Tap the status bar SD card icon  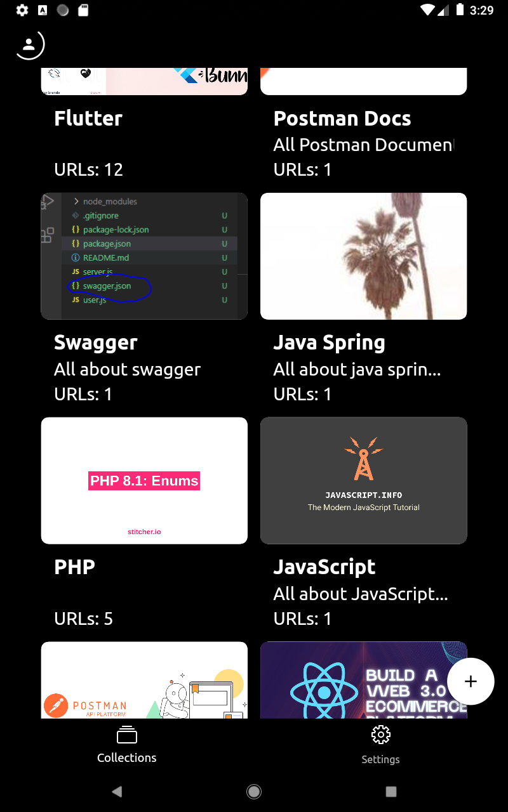coord(83,10)
